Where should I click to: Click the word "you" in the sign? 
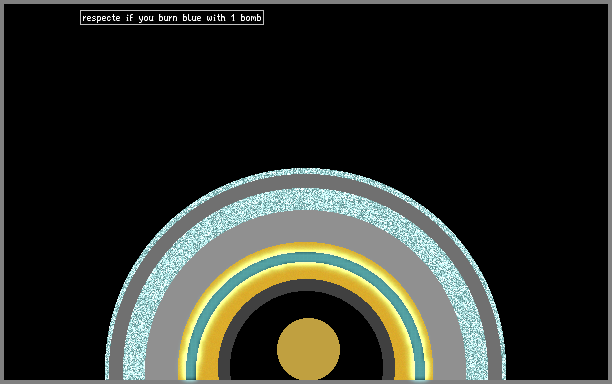[146, 18]
